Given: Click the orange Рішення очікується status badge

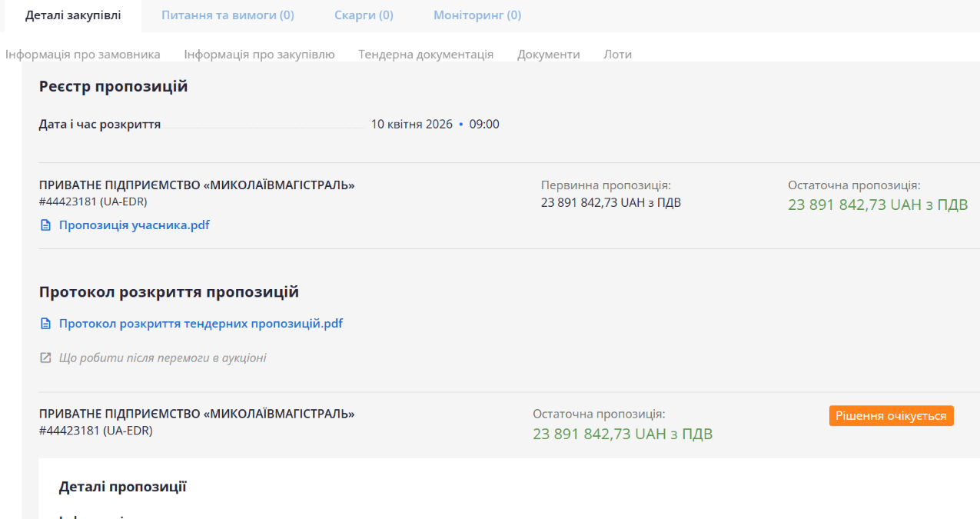Looking at the screenshot, I should click(x=891, y=415).
